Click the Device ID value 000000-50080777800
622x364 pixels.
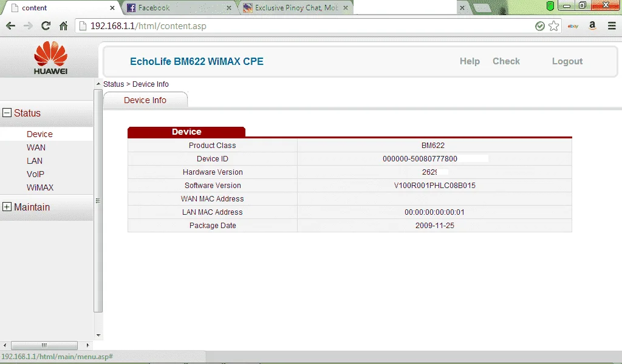[420, 159]
